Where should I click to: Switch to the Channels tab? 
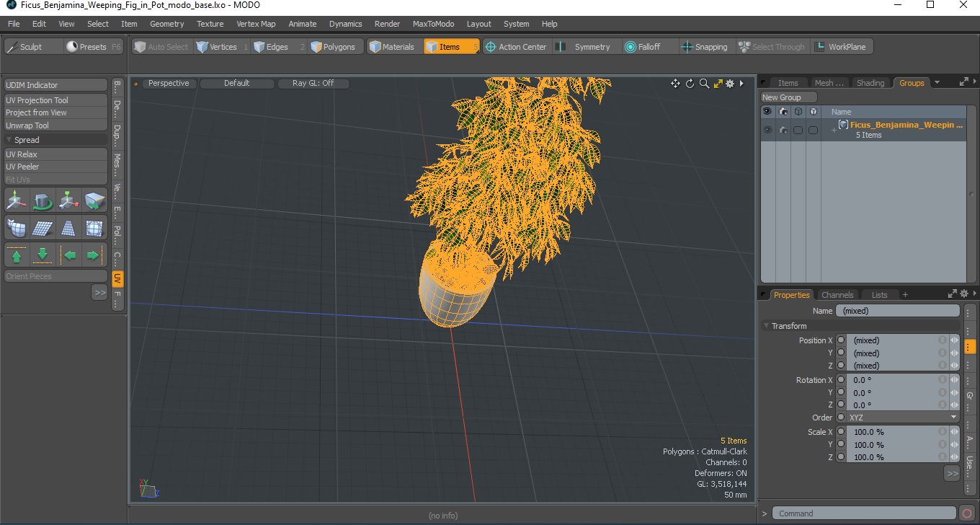(x=837, y=295)
